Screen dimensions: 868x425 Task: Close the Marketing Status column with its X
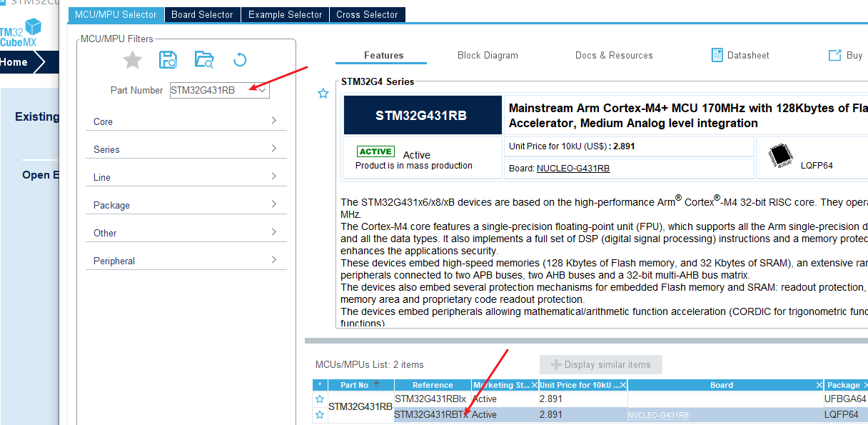(535, 385)
